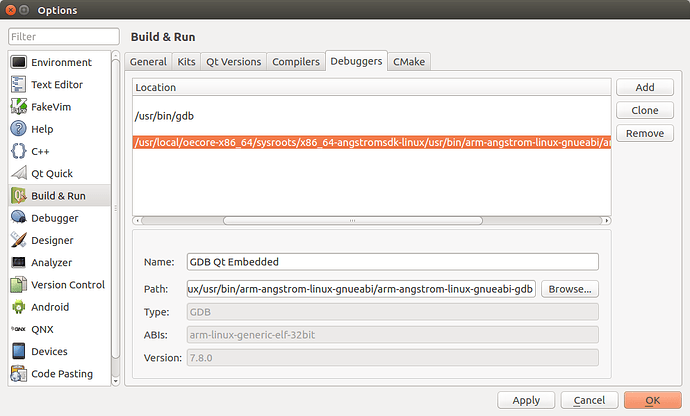Open the Compilers tab
Viewport: 690px width, 416px height.
pos(296,62)
